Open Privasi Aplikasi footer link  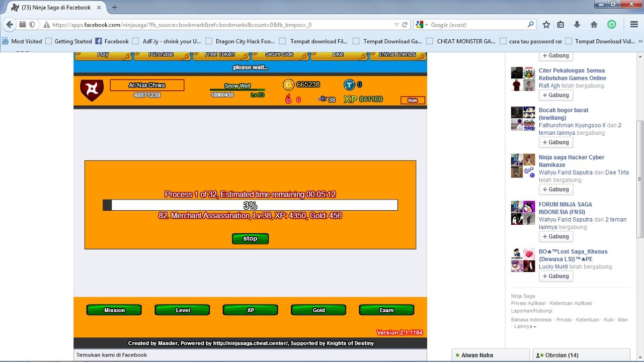[528, 304]
